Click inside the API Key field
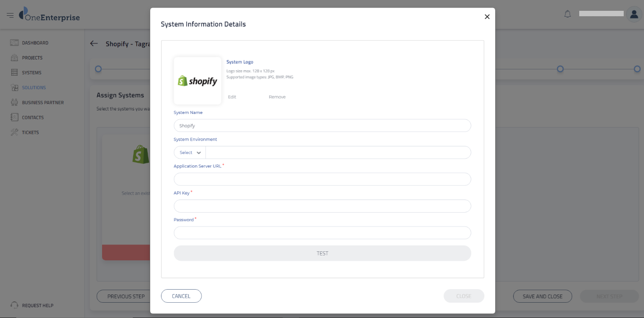Image resolution: width=644 pixels, height=318 pixels. coord(322,206)
